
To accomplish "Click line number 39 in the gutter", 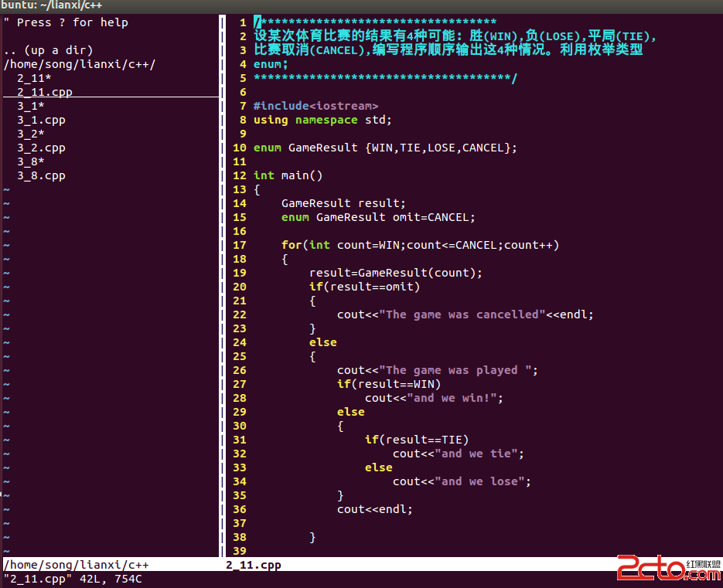I will tap(239, 551).
